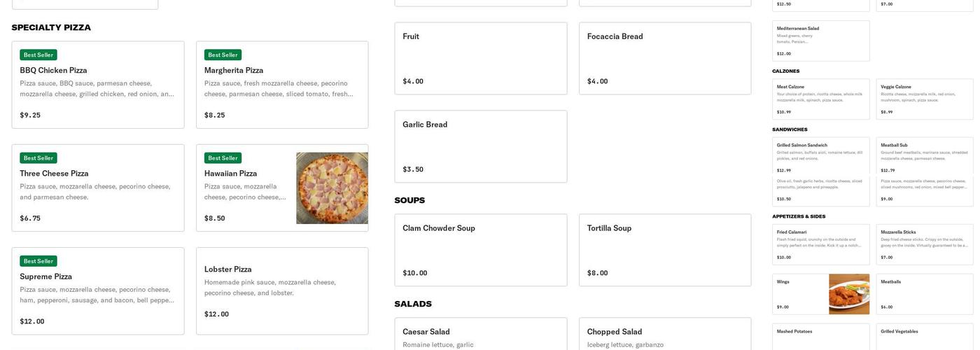Click the Hawaiian Pizza photo thumbnail

pos(332,188)
